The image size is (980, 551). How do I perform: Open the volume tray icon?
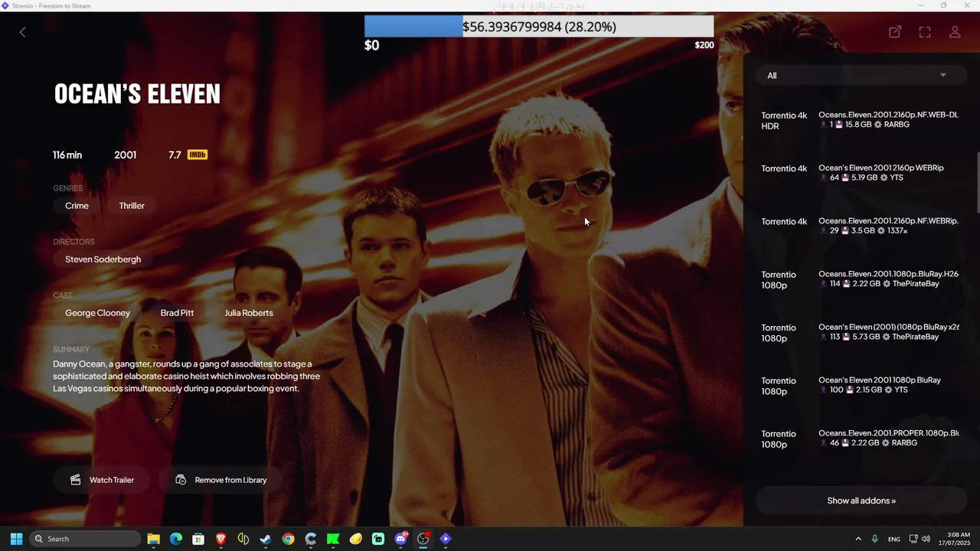coord(926,539)
